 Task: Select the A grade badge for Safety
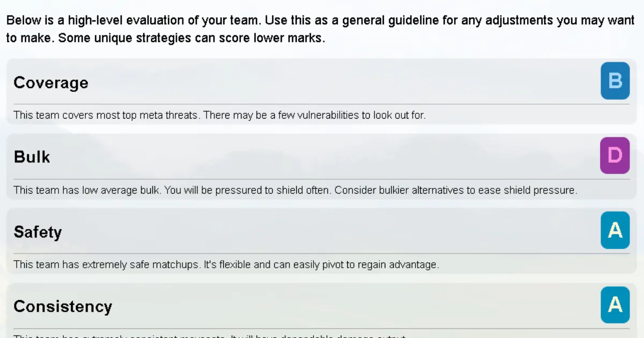pos(615,230)
